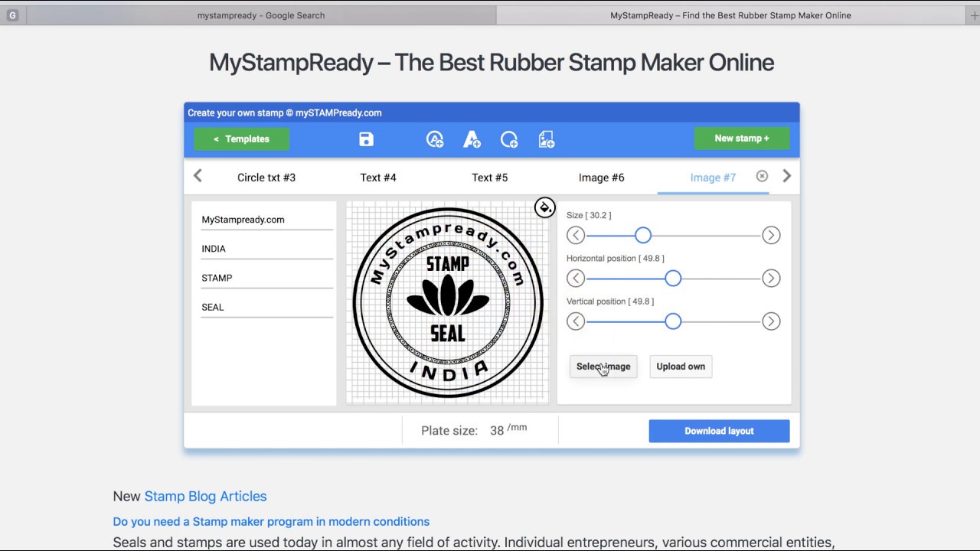This screenshot has height=551, width=980.
Task: Click the plate size value 38
Action: tap(497, 431)
